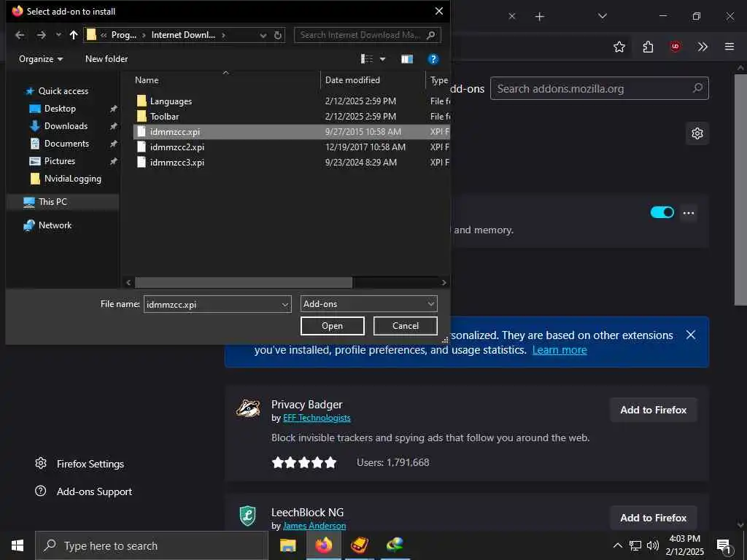Go to Documents in navigation pane
The height and width of the screenshot is (560, 747).
pos(66,144)
